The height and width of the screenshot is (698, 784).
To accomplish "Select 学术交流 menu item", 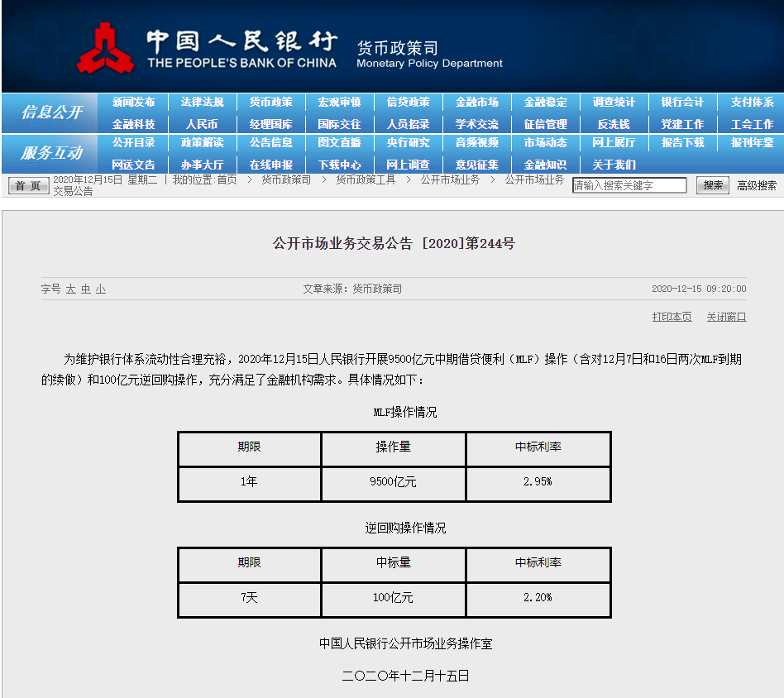I will tap(477, 124).
